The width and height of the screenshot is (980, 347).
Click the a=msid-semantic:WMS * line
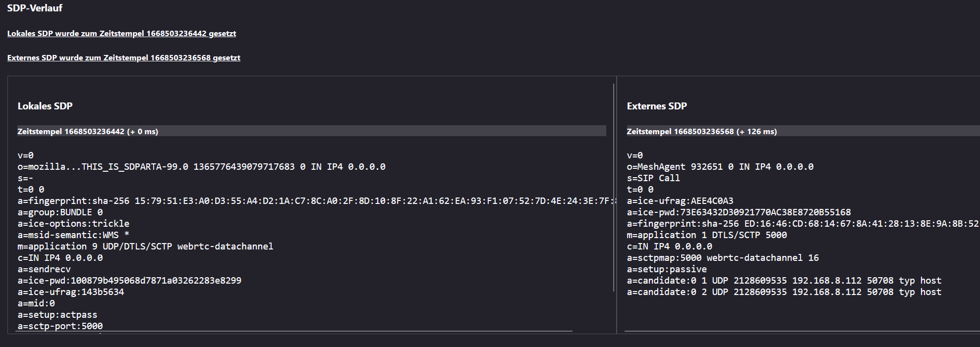pyautogui.click(x=73, y=235)
